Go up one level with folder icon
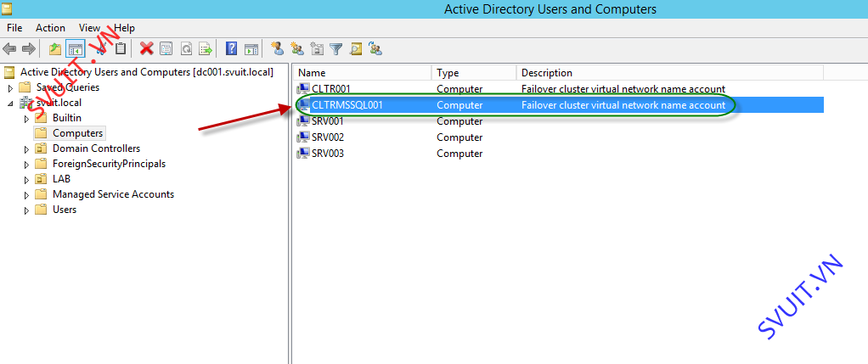This screenshot has width=868, height=364. 55,48
